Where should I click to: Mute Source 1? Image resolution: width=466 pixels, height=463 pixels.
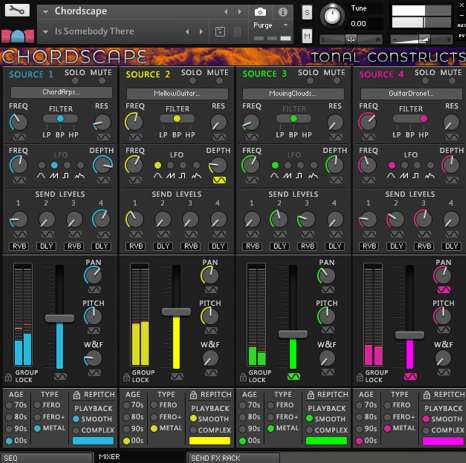point(102,81)
